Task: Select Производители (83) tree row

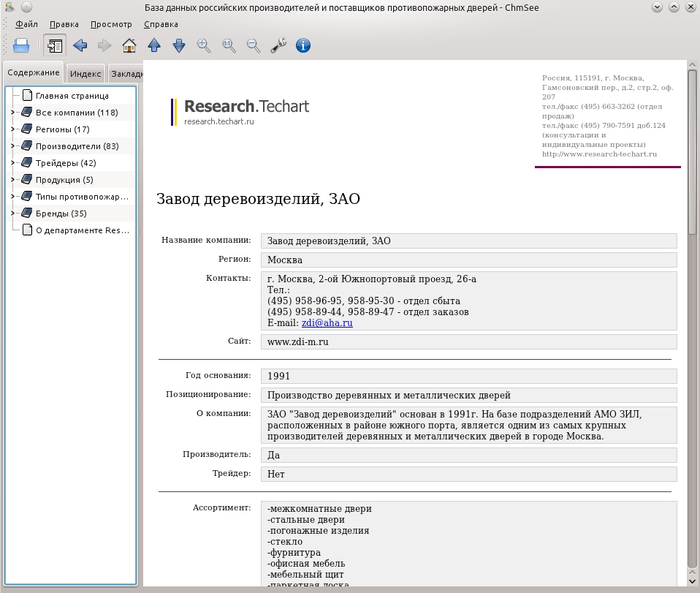Action: coord(71,146)
